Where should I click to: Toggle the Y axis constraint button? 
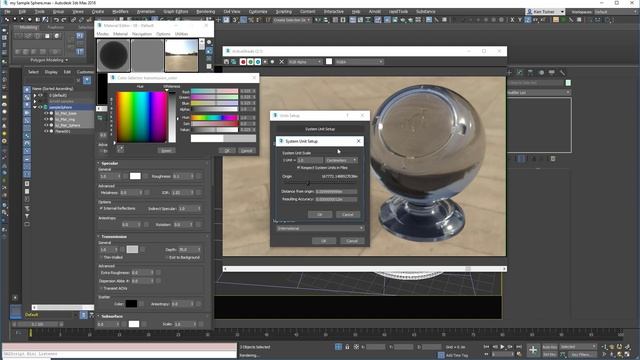pyautogui.click(x=520, y=20)
